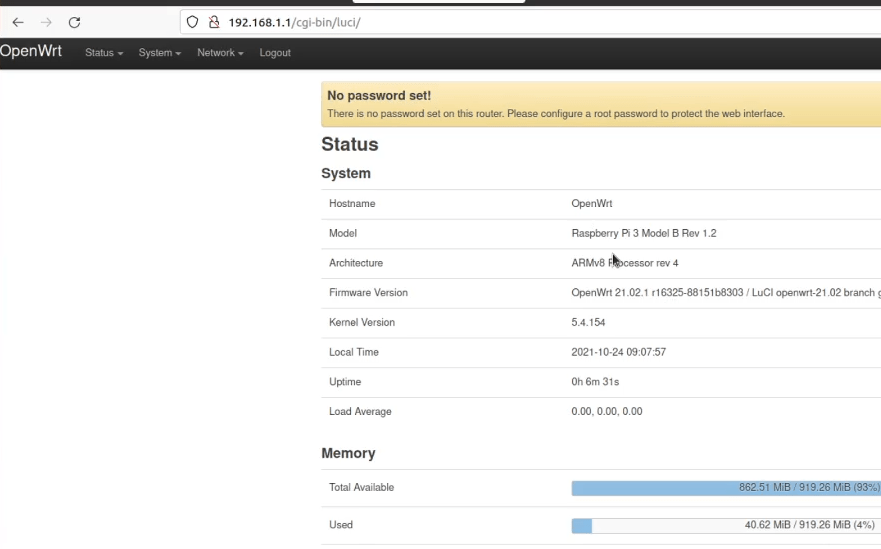Click the Model label
Screen dimensions: 881x549
(343, 233)
